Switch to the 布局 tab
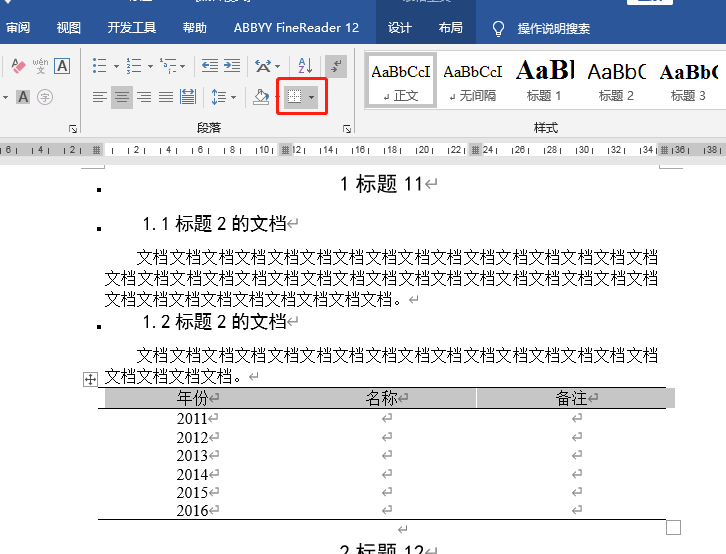726x554 pixels. click(x=451, y=28)
